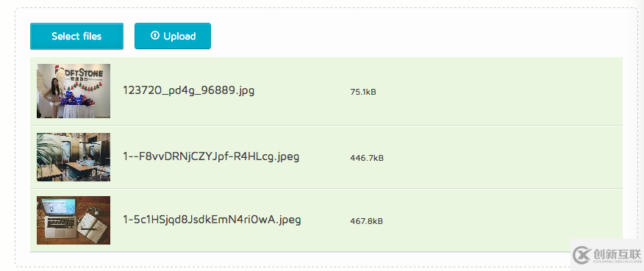
Task: Open the office with plants thumbnail
Action: 74,157
